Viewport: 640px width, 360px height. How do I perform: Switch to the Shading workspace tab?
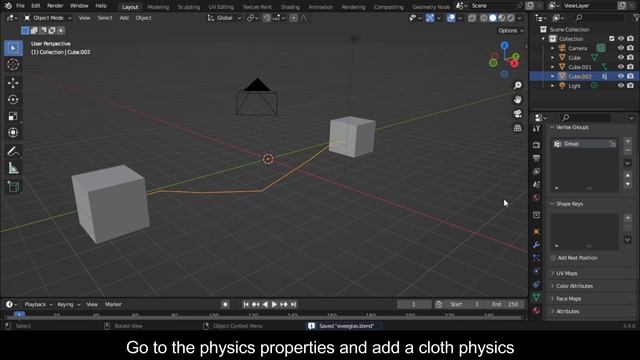[290, 7]
